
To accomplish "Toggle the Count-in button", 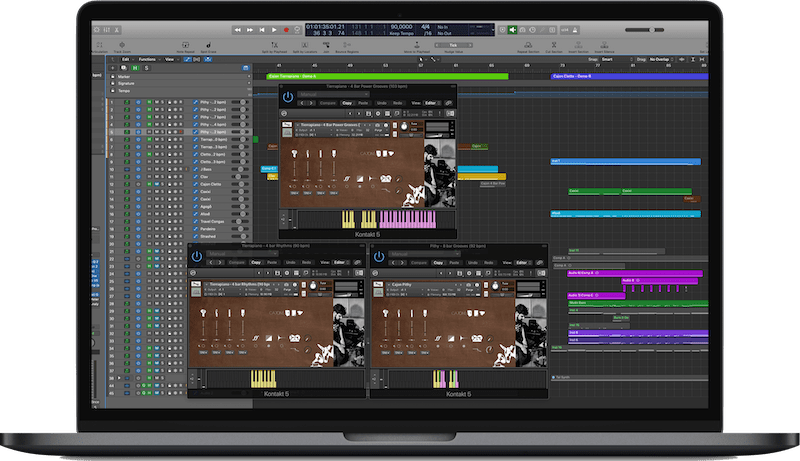I will 565,30.
